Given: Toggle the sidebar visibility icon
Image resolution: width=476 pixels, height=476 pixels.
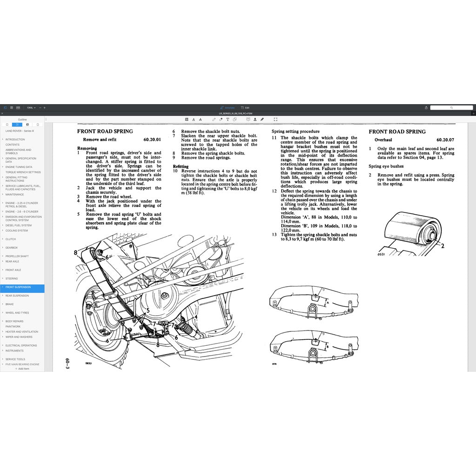Looking at the screenshot, I should [5, 107].
